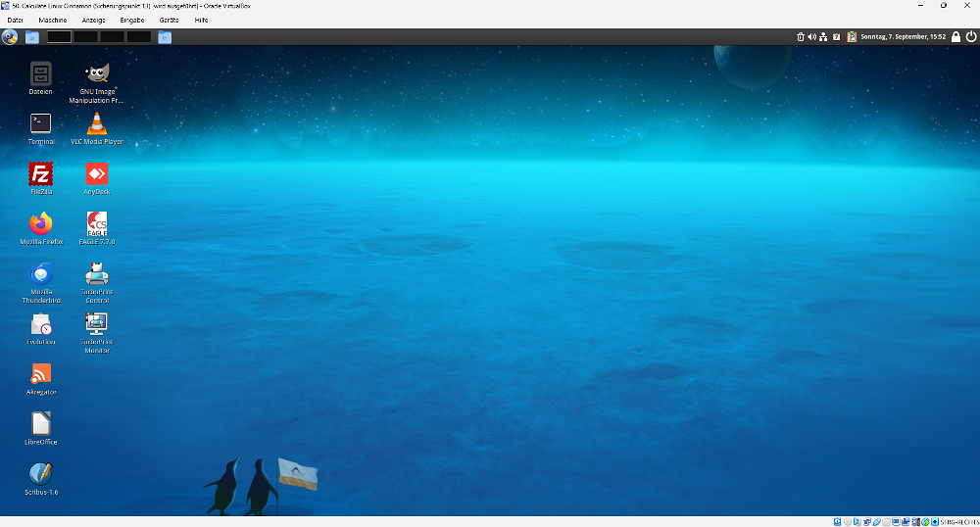Open FileZilla desktop shortcut
This screenshot has height=527, width=980.
(41, 174)
